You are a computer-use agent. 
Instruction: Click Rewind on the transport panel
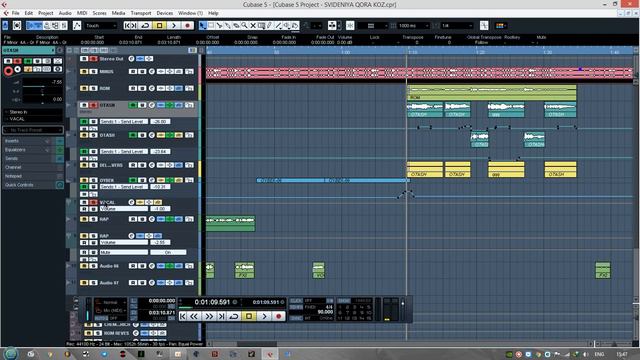194,316
